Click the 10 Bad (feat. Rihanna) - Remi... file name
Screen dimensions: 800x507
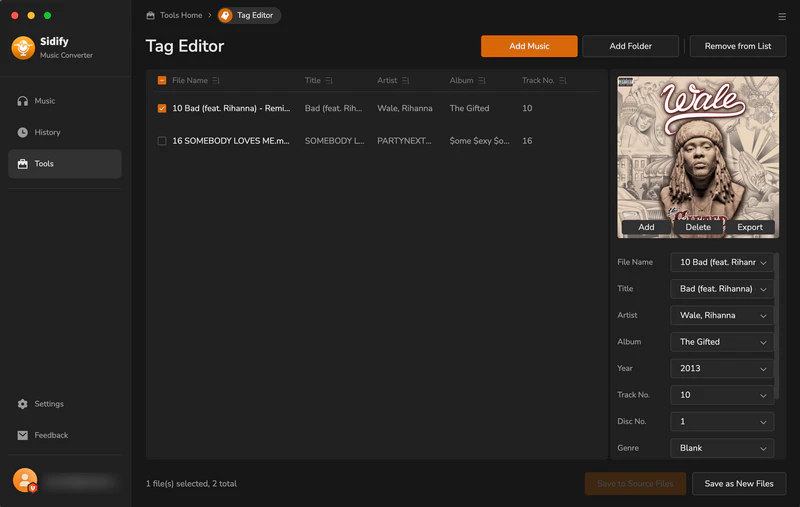coord(231,108)
